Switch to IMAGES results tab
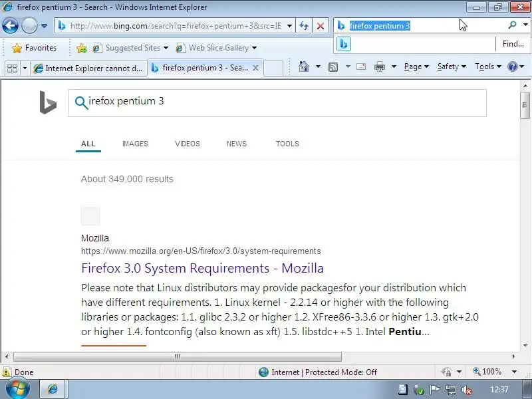The height and width of the screenshot is (399, 532). pyautogui.click(x=135, y=144)
